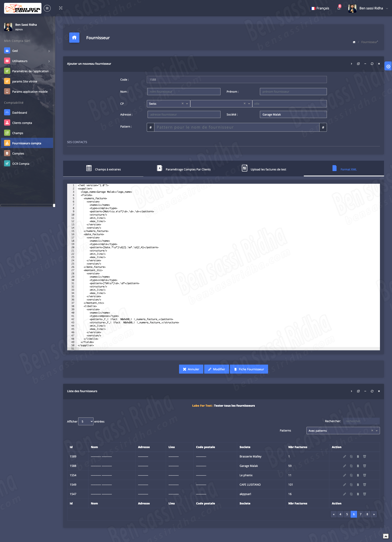Click the Fiche Fournisseur button

(249, 369)
